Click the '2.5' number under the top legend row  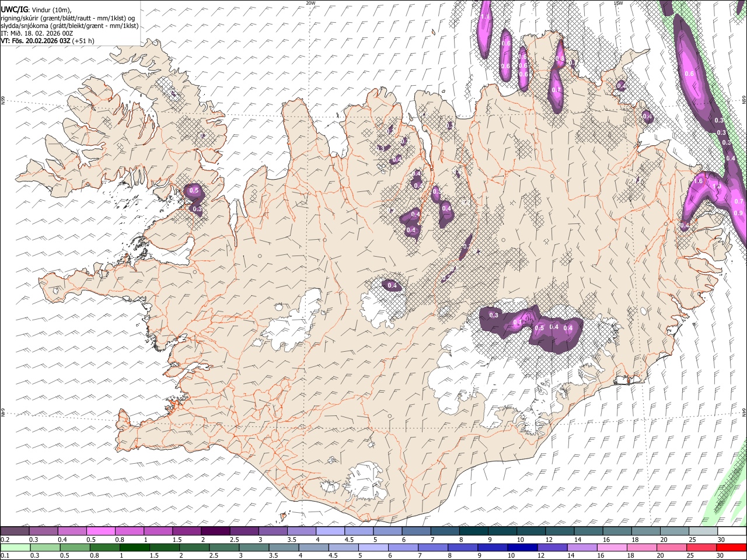point(234,540)
